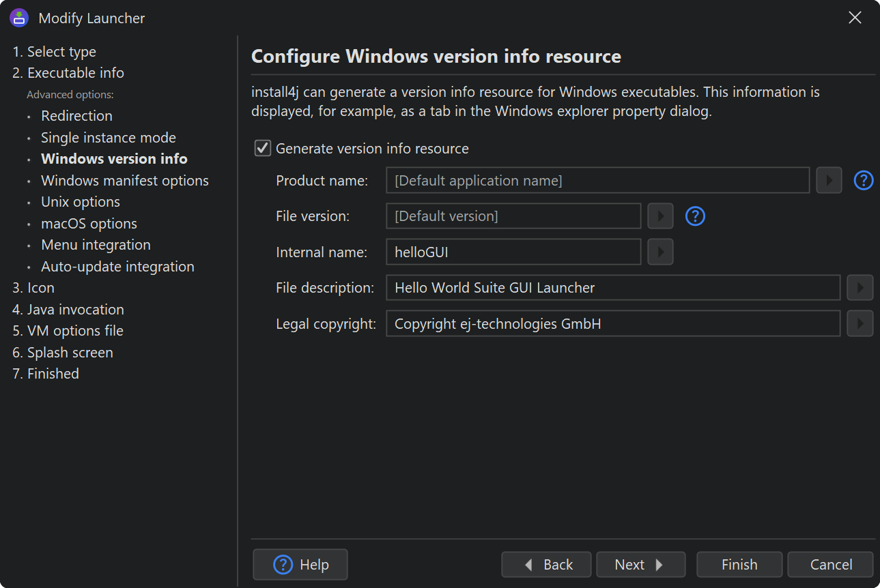880x588 pixels.
Task: Open variable arrow menu for Internal name
Action: pyautogui.click(x=660, y=252)
